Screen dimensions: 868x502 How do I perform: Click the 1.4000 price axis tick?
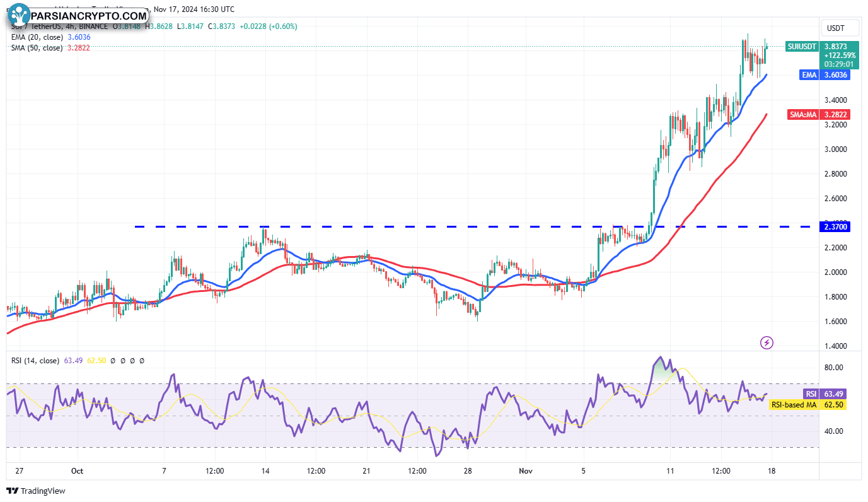pyautogui.click(x=835, y=346)
